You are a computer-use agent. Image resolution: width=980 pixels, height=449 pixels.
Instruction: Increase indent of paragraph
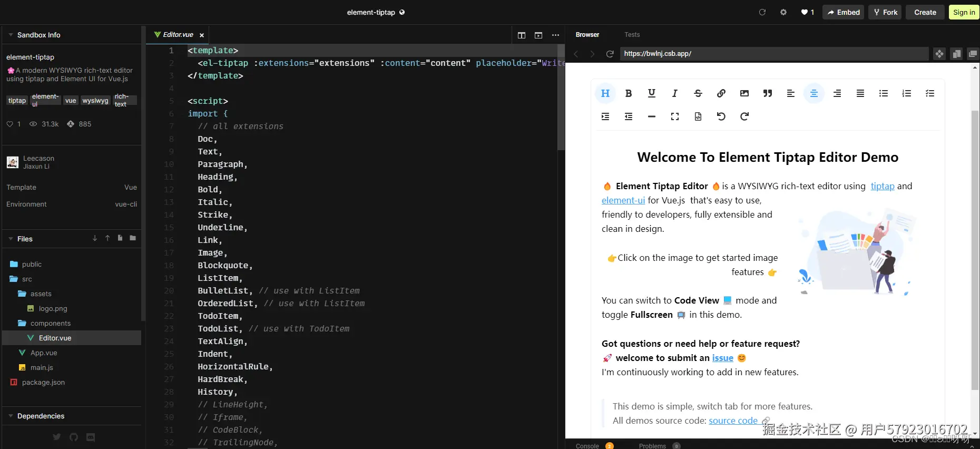tap(605, 116)
